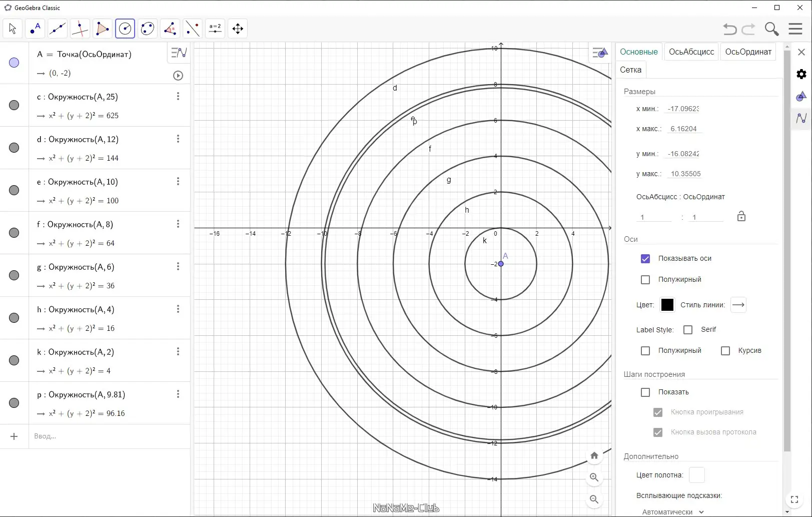The width and height of the screenshot is (812, 517).
Task: Check 'Показать' under Шаги построения
Action: [645, 392]
